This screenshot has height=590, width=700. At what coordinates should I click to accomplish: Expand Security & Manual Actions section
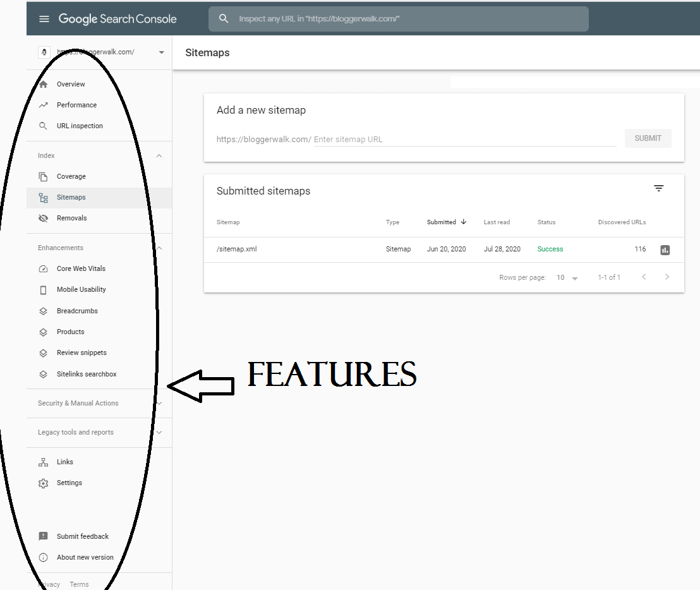pyautogui.click(x=159, y=403)
